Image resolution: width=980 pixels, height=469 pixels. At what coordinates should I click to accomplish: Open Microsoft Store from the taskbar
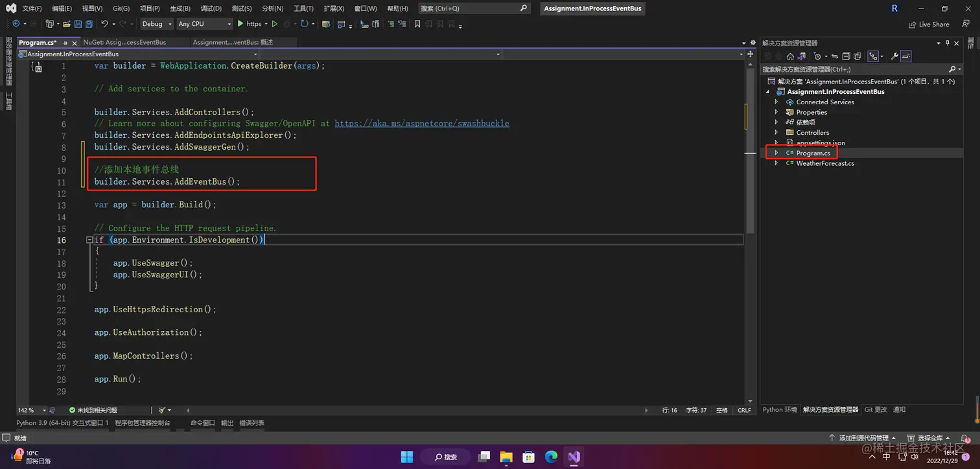coord(528,457)
